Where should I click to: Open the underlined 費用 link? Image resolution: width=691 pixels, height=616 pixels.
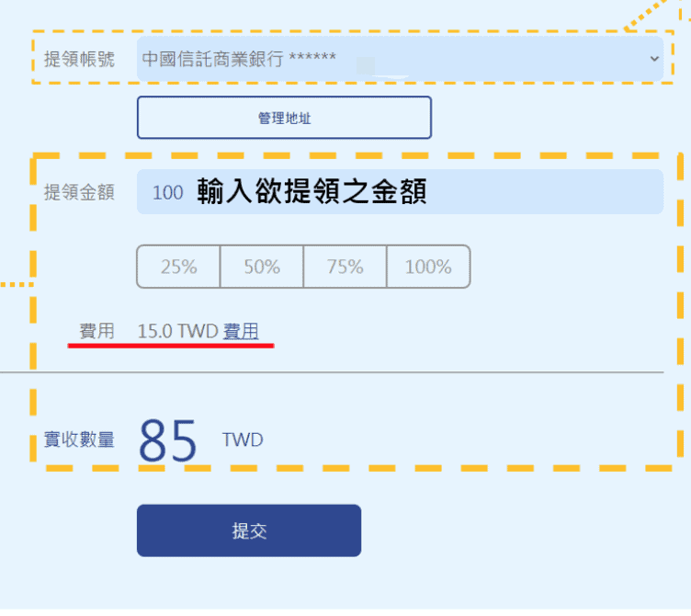[241, 332]
